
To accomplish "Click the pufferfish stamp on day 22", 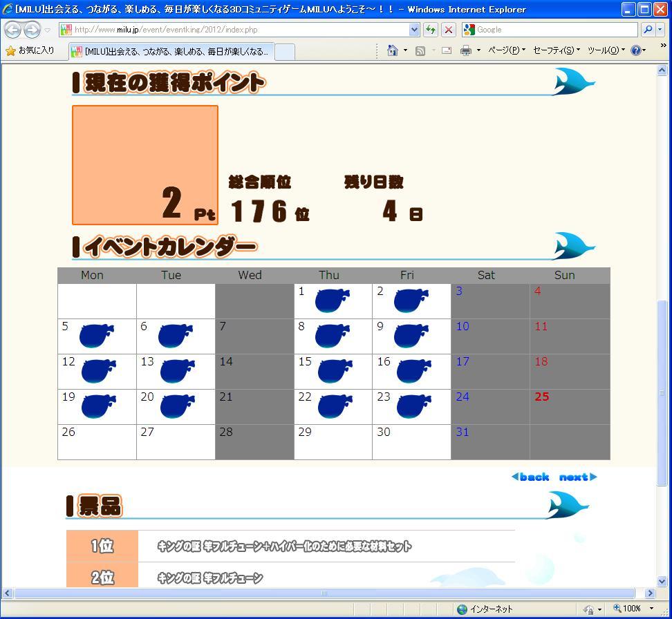I will (x=335, y=406).
